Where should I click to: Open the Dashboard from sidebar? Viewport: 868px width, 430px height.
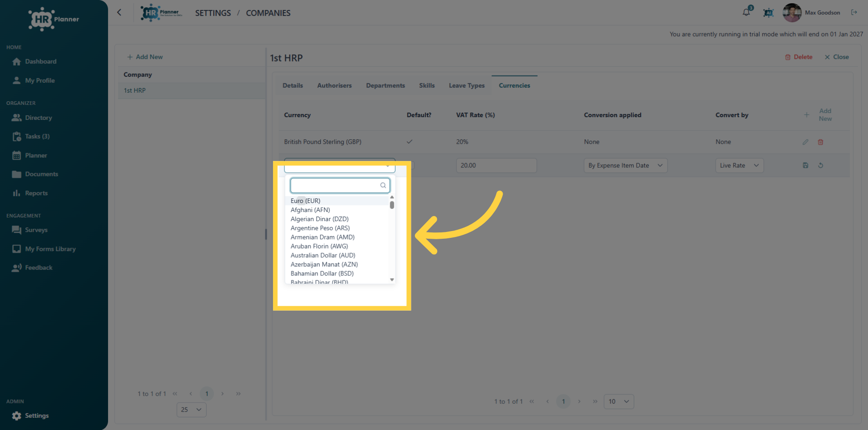coord(35,61)
